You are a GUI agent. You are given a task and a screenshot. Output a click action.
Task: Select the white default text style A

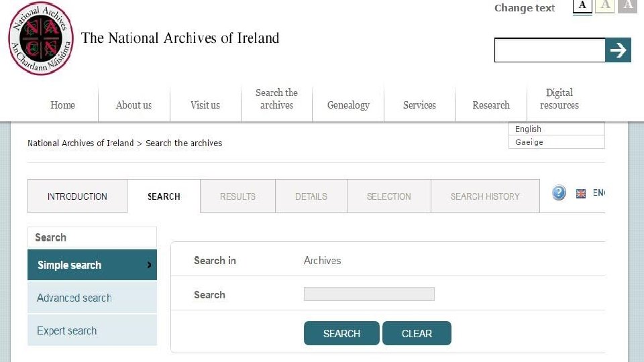pyautogui.click(x=582, y=6)
